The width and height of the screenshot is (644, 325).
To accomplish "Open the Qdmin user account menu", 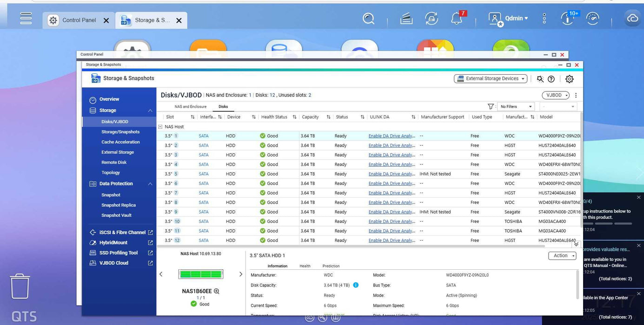I will click(x=508, y=19).
